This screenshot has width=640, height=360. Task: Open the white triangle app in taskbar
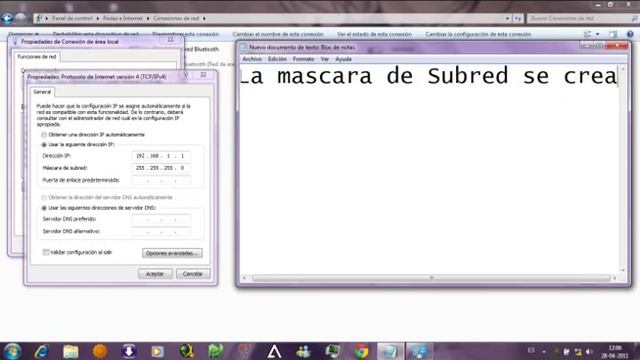pyautogui.click(x=274, y=351)
